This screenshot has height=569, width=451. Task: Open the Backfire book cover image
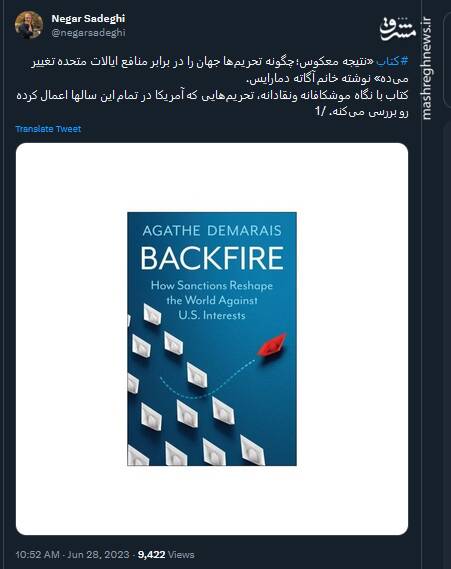point(212,339)
